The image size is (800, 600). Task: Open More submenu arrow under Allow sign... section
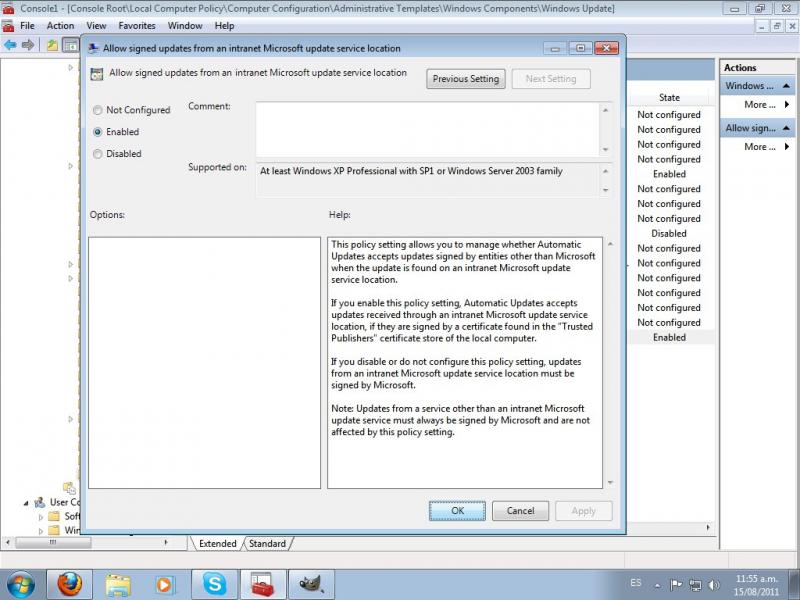787,147
